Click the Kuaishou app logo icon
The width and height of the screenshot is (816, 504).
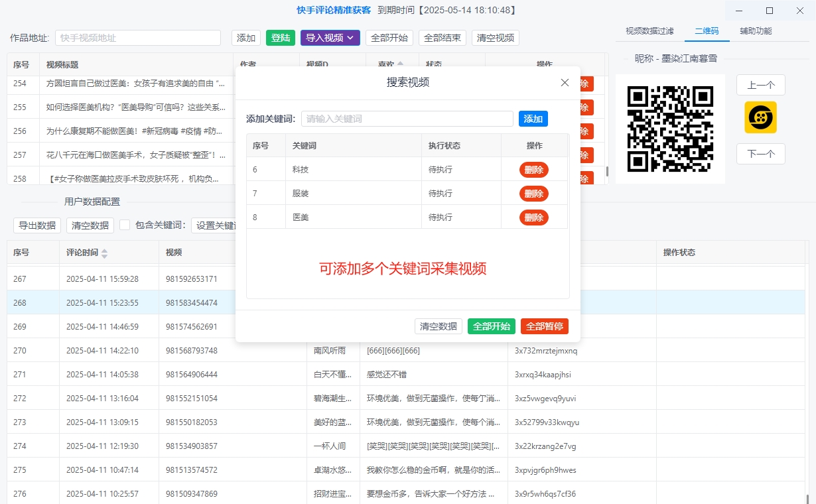click(x=760, y=117)
